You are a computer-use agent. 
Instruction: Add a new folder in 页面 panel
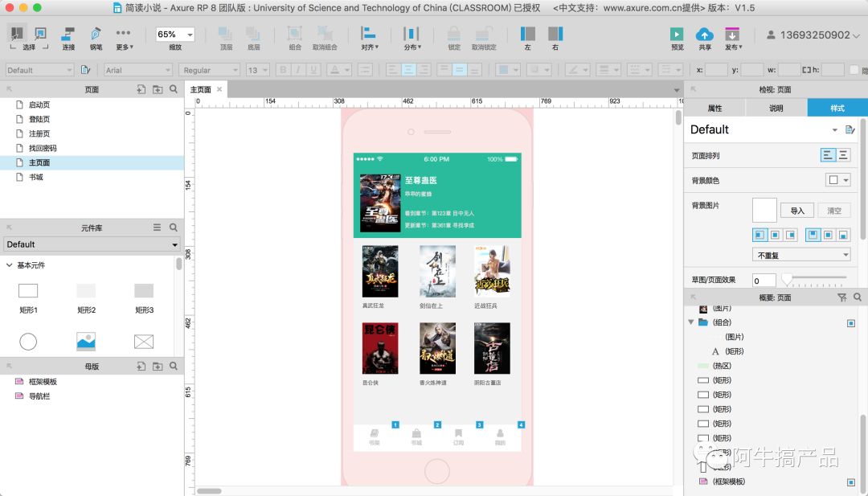(158, 89)
